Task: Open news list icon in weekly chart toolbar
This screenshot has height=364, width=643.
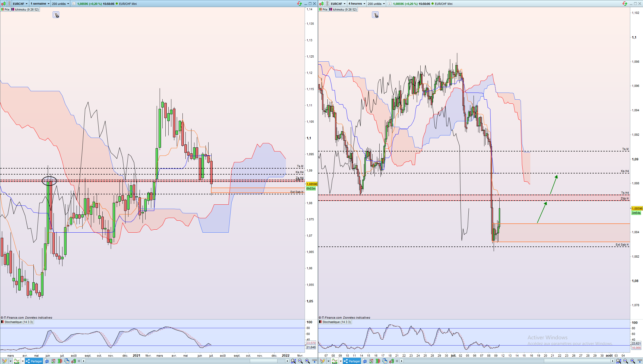Action: click(53, 361)
